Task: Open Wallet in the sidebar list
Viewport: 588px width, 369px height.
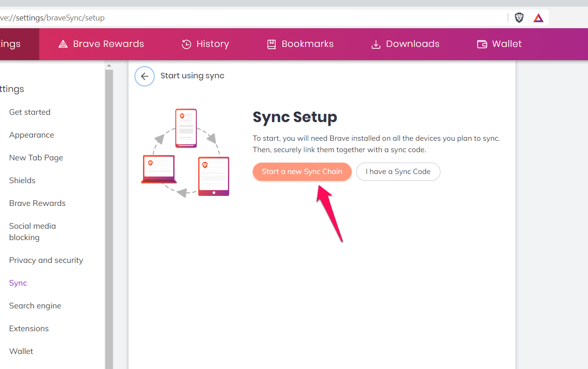Action: [x=21, y=351]
